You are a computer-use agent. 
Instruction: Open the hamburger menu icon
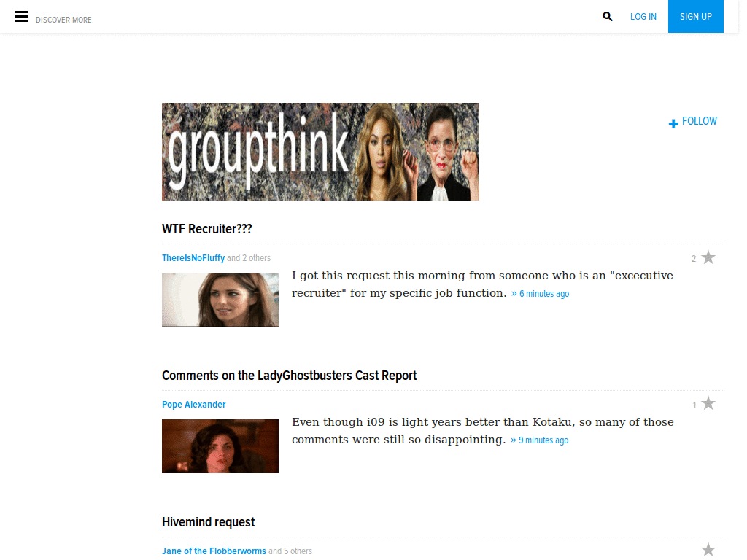21,17
